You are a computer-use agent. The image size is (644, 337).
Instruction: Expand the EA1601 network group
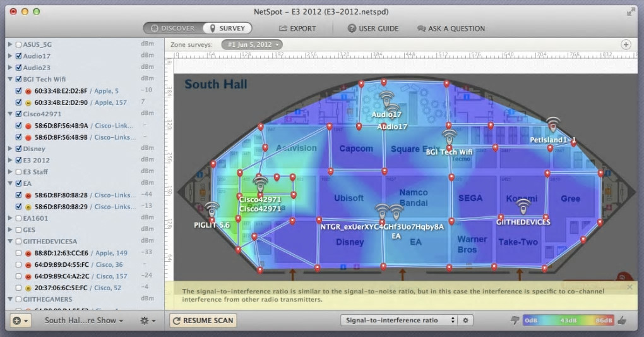[x=10, y=218]
